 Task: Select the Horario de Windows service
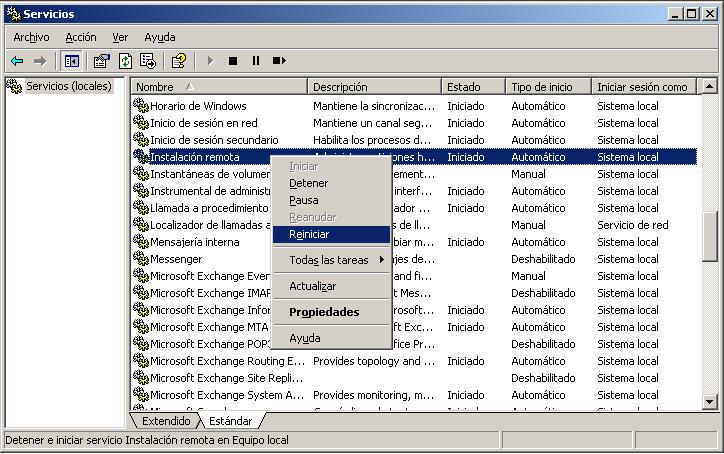[198, 106]
